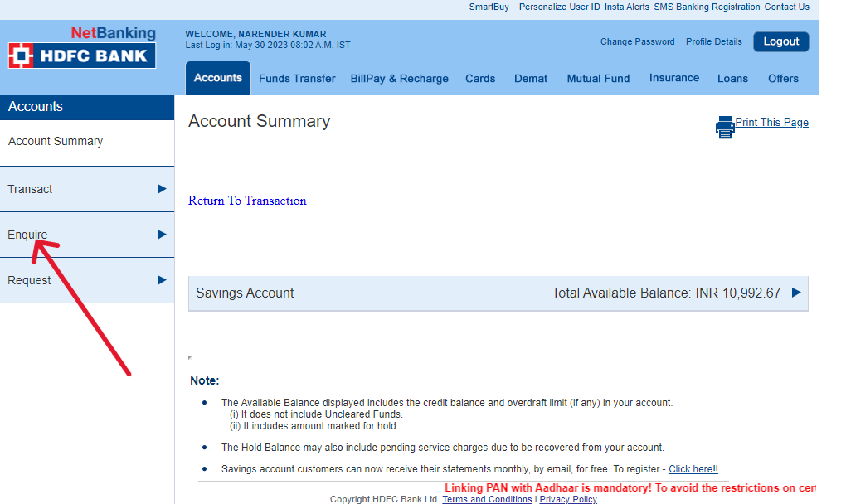Open the Demat tab
The height and width of the screenshot is (504, 846).
[530, 79]
